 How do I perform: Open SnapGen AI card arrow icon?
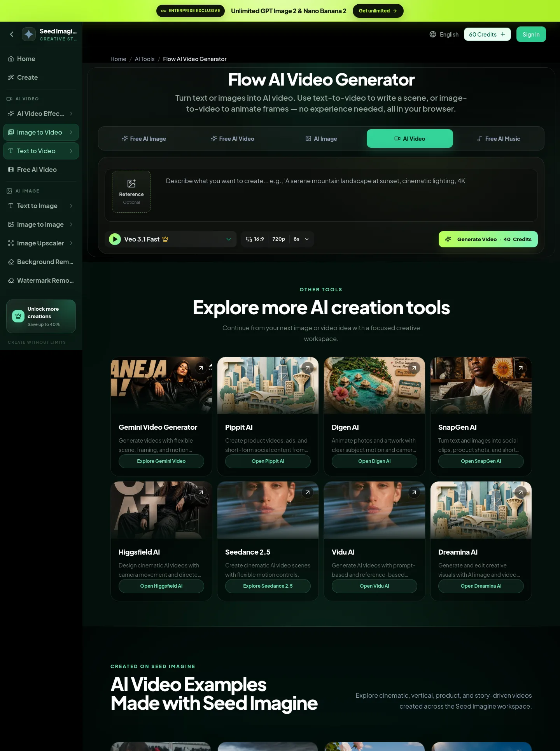click(521, 368)
